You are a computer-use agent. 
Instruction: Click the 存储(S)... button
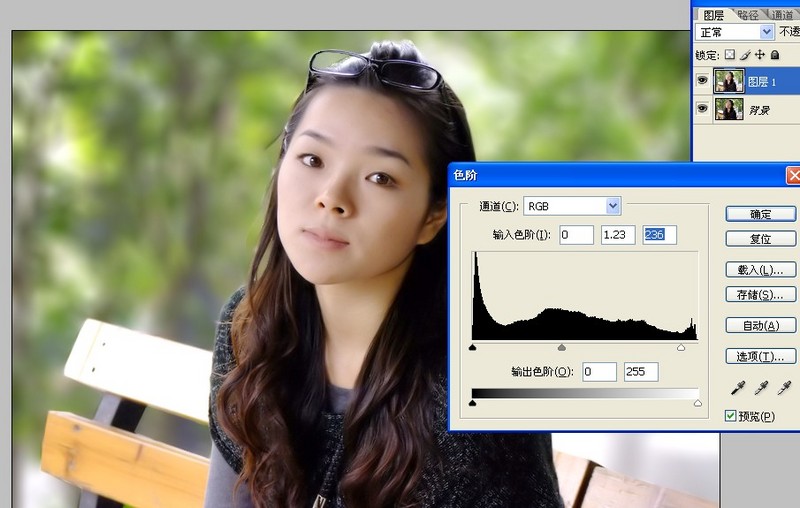click(760, 294)
